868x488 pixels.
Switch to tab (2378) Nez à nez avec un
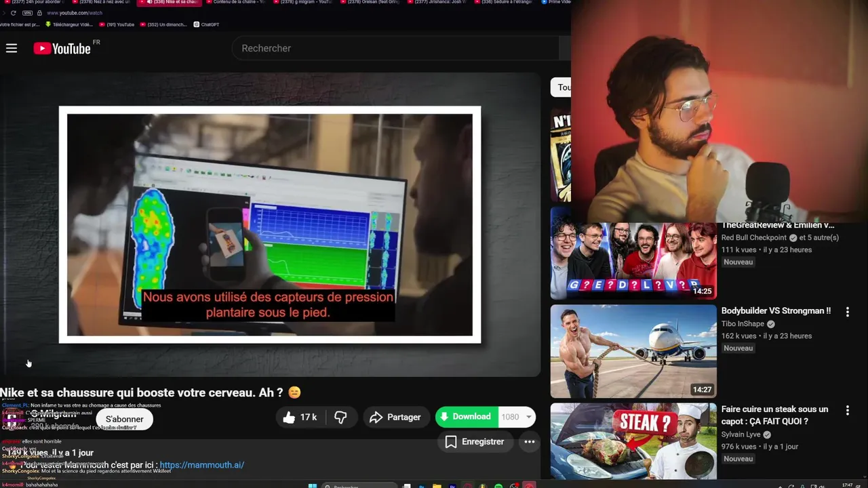(101, 3)
